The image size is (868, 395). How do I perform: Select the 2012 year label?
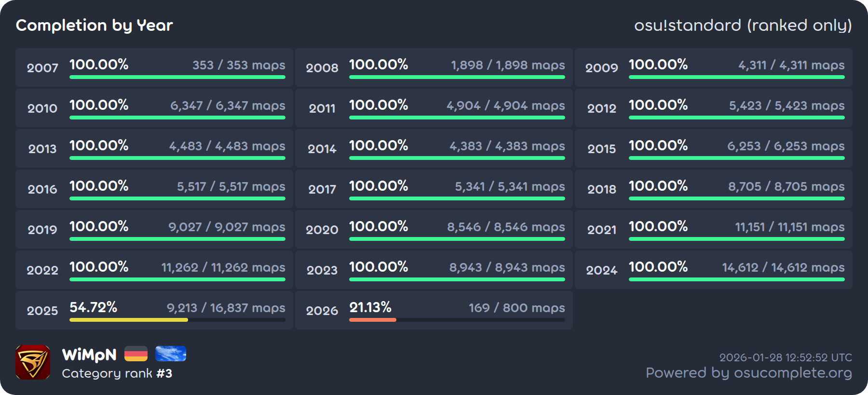tap(601, 108)
